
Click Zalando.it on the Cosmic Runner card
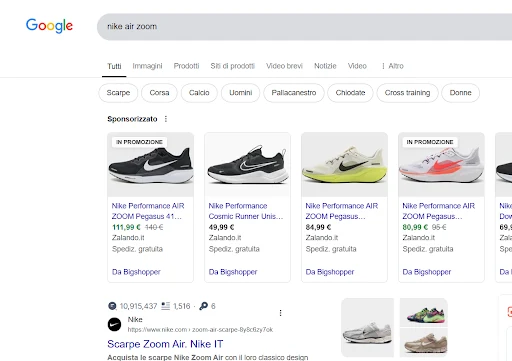click(x=225, y=238)
